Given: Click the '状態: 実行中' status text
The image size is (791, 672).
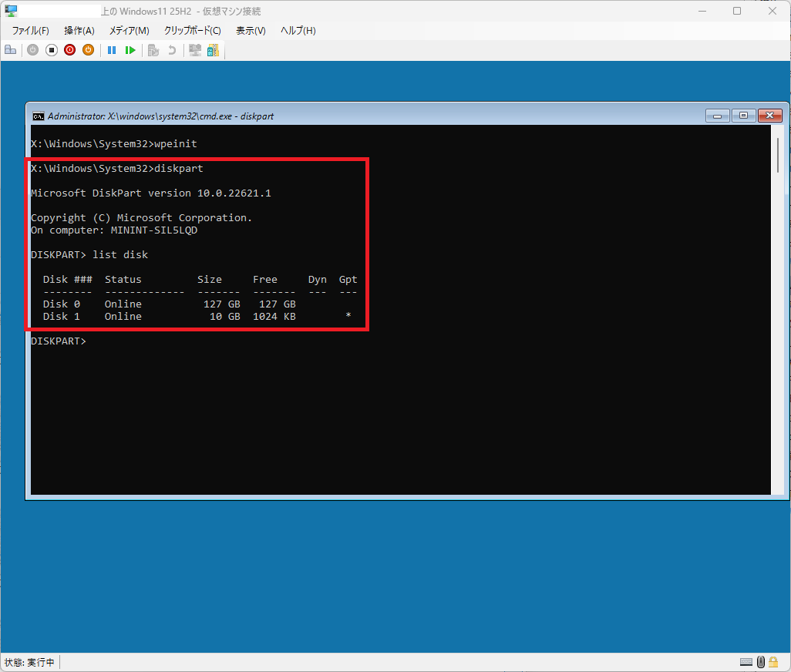Looking at the screenshot, I should click(x=29, y=663).
